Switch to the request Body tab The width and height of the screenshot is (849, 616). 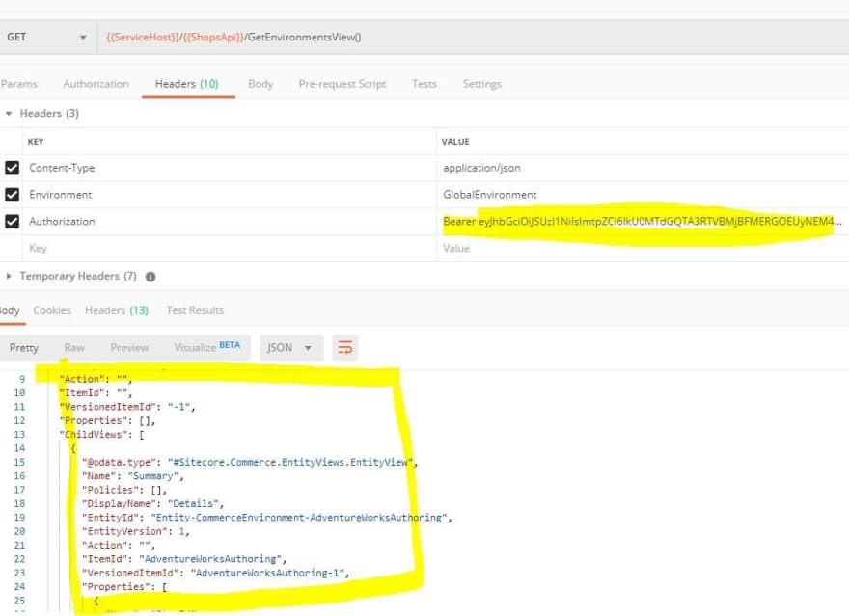(260, 84)
